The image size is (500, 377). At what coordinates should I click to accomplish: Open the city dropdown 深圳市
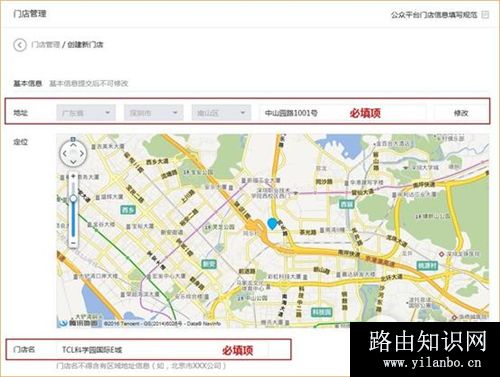pyautogui.click(x=154, y=113)
